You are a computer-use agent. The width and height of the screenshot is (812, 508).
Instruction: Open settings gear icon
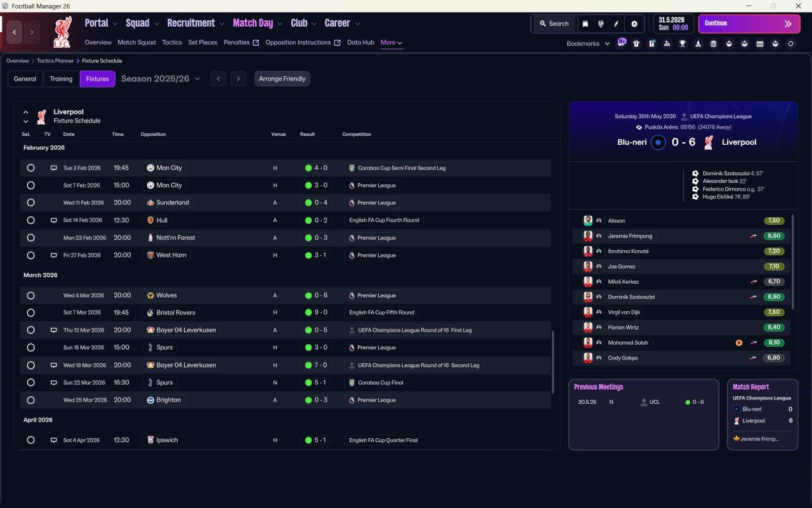pyautogui.click(x=634, y=23)
